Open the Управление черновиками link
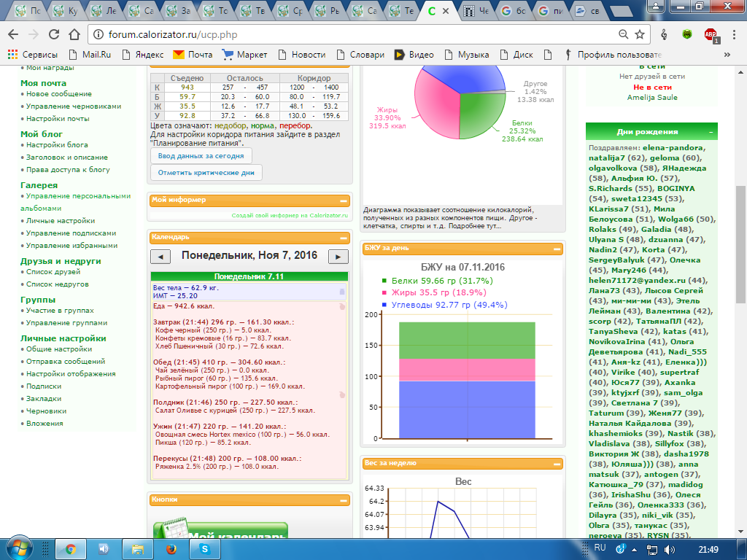 (74, 106)
